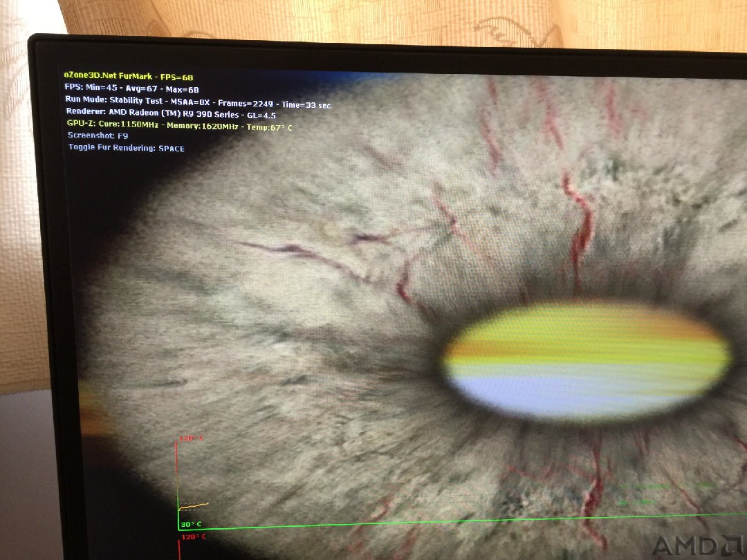
Task: Select the "Toggle Fur Rendering: SPACE" hint
Action: pyautogui.click(x=127, y=148)
